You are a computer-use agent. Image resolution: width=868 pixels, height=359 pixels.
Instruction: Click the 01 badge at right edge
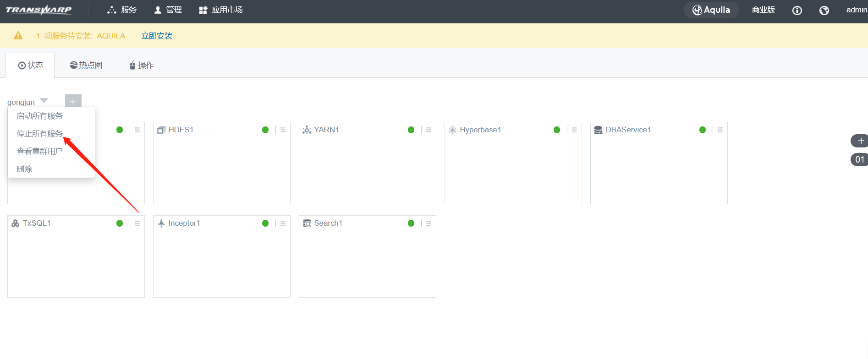pos(860,159)
